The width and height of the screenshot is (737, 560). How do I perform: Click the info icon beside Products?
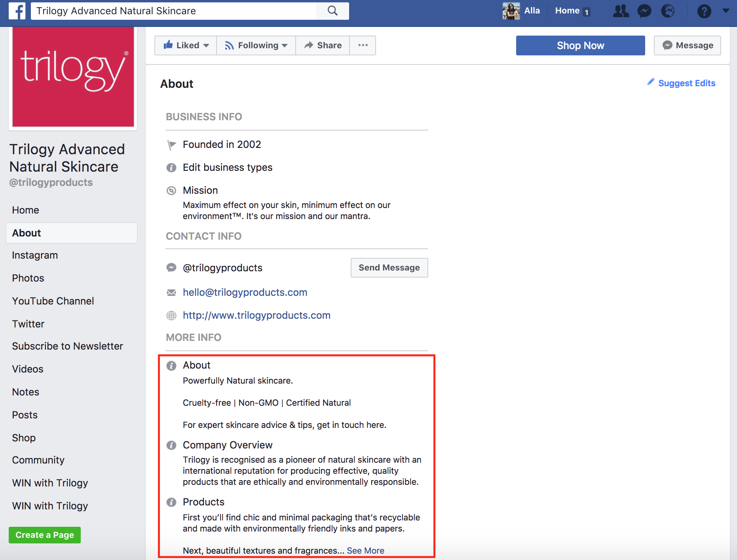click(x=171, y=502)
